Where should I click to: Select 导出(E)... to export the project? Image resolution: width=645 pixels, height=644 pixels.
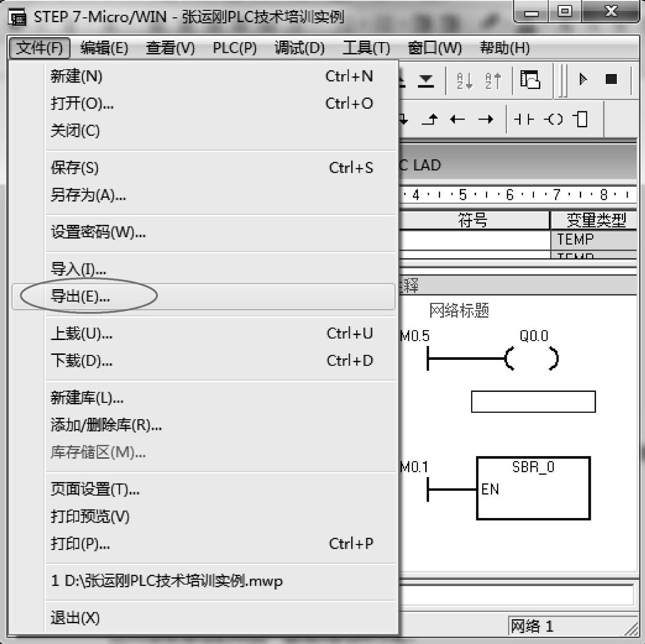(203, 297)
